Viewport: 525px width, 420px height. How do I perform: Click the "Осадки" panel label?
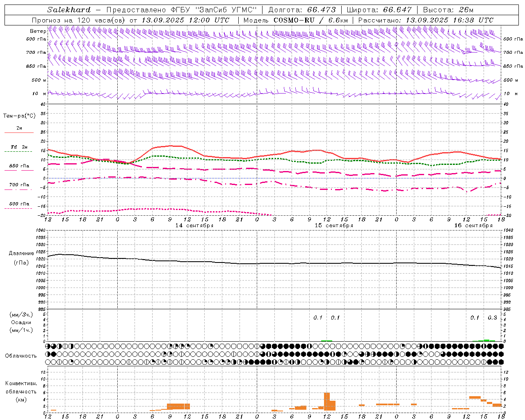click(x=21, y=322)
